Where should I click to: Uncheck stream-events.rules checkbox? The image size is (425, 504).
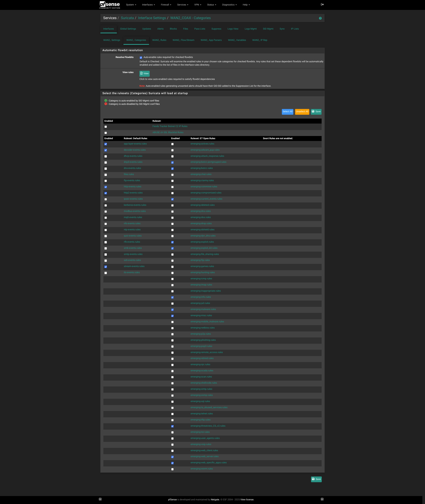106,267
